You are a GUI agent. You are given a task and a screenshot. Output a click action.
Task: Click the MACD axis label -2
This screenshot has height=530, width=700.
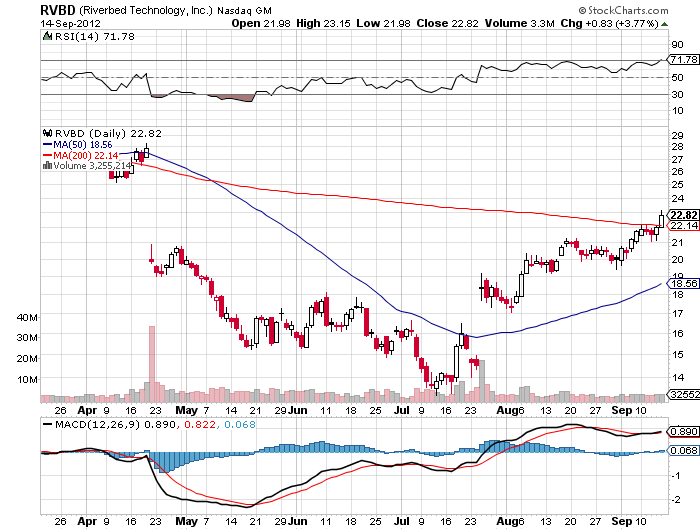[676, 499]
